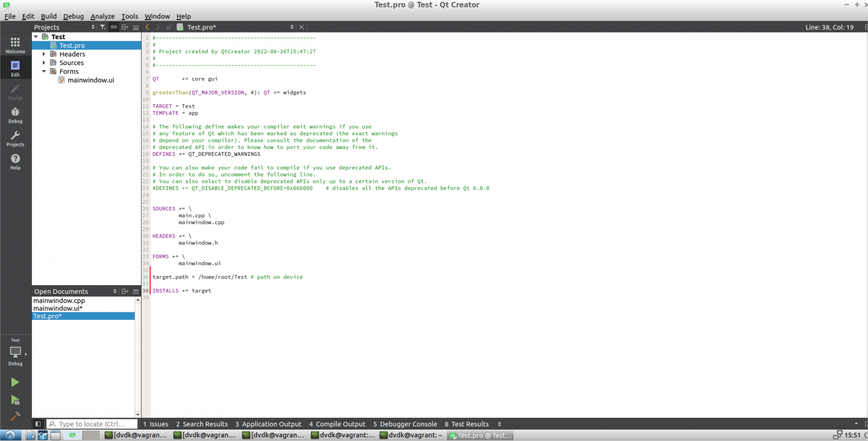Open the Projects mode wrench icon

pyautogui.click(x=15, y=138)
